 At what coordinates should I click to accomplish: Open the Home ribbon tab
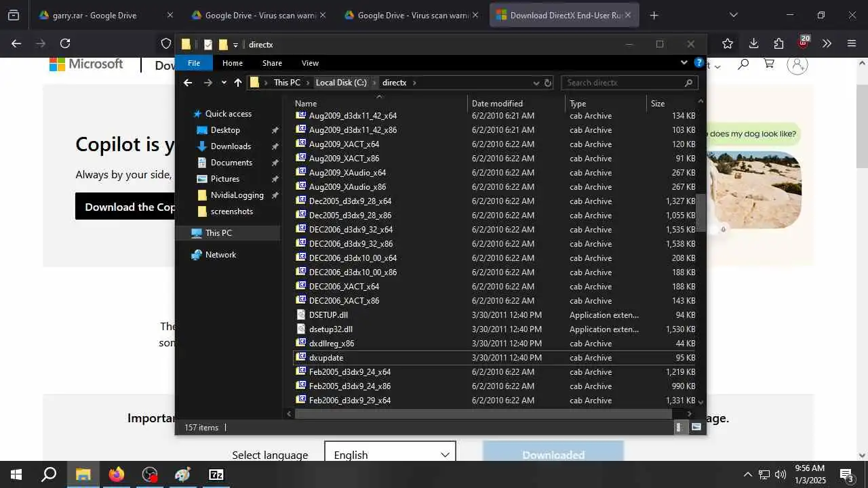pos(233,63)
